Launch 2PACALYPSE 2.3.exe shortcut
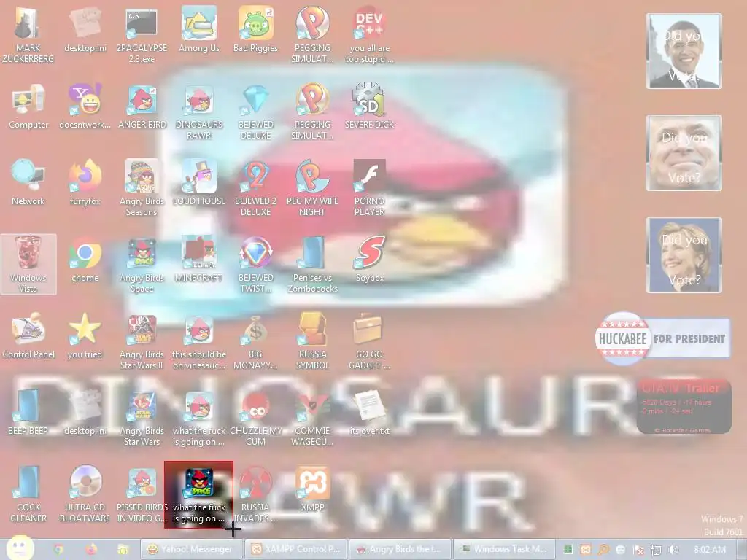This screenshot has height=560, width=747. click(142, 34)
